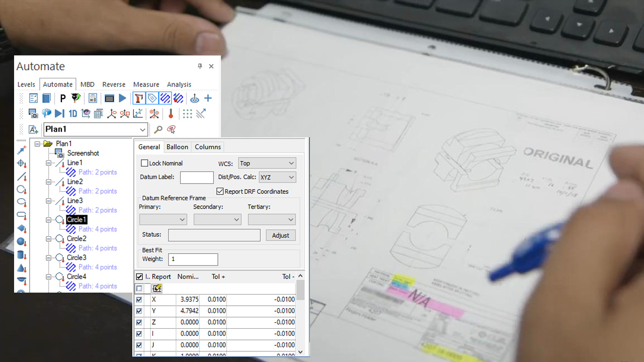Click the add text plan icon
Screen dimensions: 644x362
pos(33,130)
